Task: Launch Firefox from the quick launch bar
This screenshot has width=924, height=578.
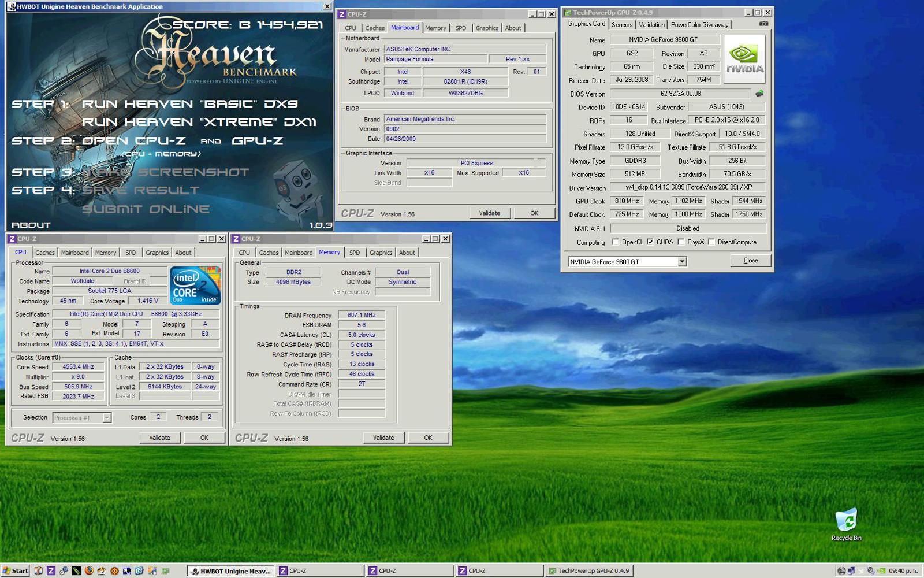Action: click(89, 570)
